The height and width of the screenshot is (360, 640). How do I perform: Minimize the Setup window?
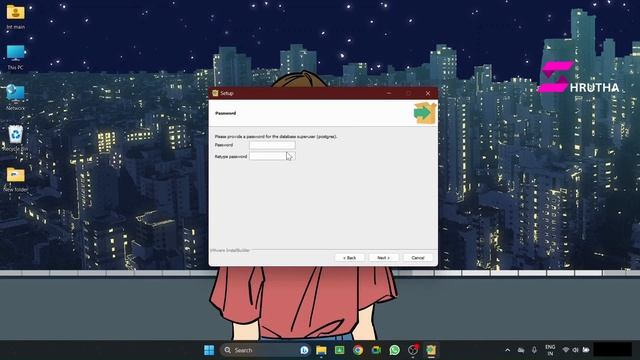pyautogui.click(x=389, y=93)
